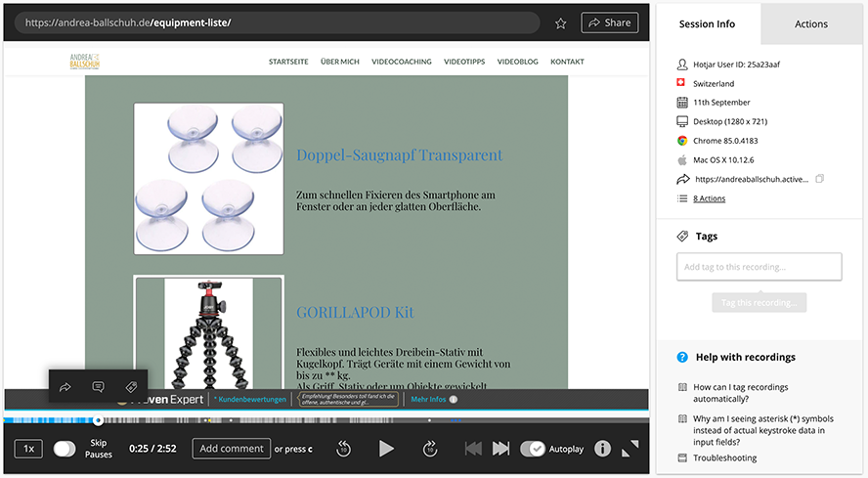Click the Hotjar User ID text
The height and width of the screenshot is (478, 868).
pyautogui.click(x=736, y=65)
